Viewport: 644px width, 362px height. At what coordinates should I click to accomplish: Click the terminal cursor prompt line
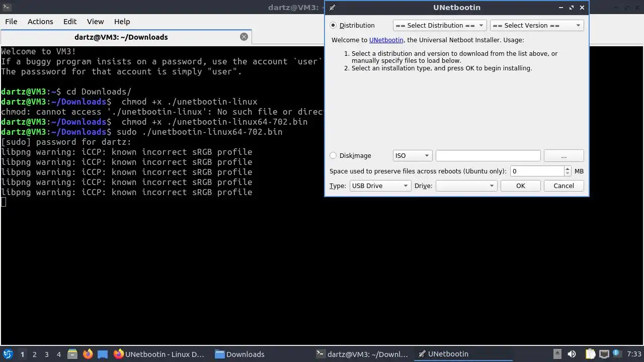pyautogui.click(x=4, y=202)
